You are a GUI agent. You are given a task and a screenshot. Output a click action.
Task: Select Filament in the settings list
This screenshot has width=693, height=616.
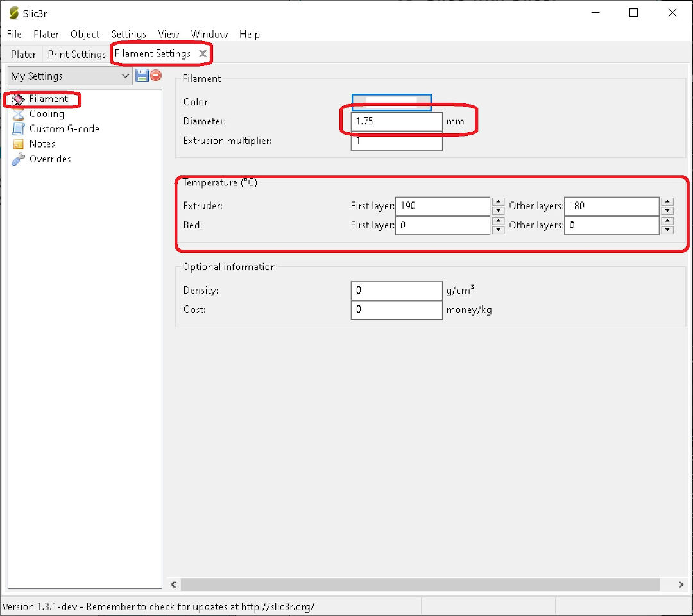49,99
